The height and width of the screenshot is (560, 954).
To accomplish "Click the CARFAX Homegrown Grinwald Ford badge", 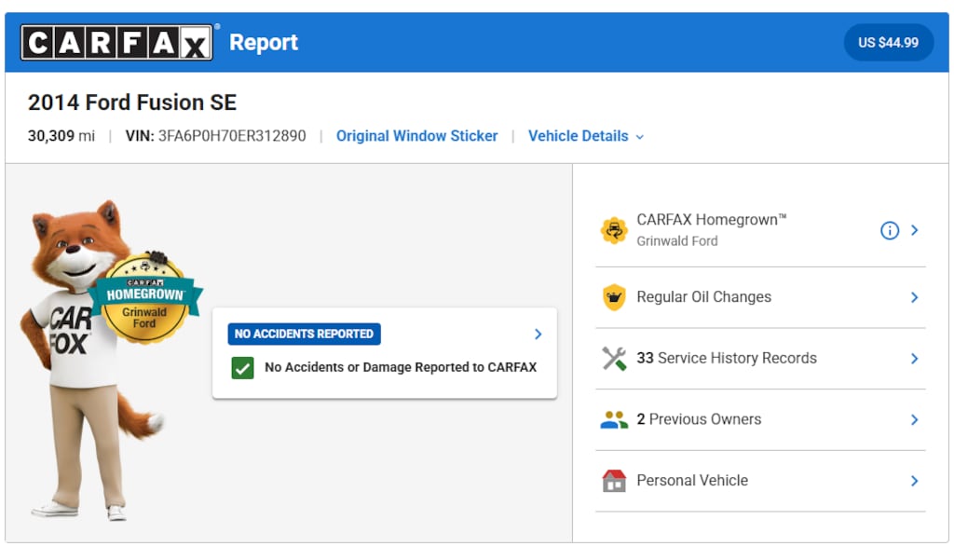I will [144, 298].
